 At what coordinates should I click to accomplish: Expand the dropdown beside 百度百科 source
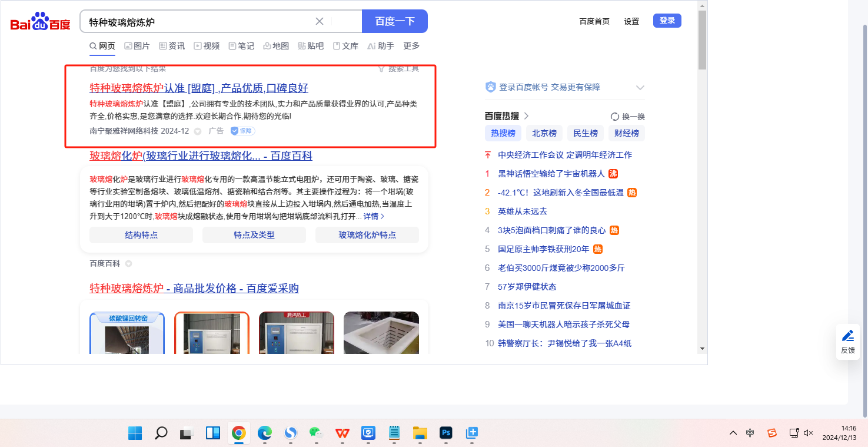(128, 263)
